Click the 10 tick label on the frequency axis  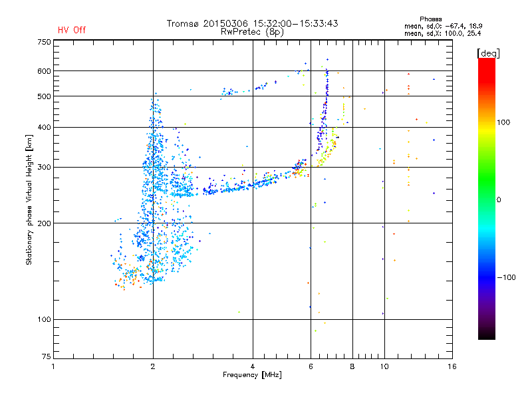click(x=384, y=367)
